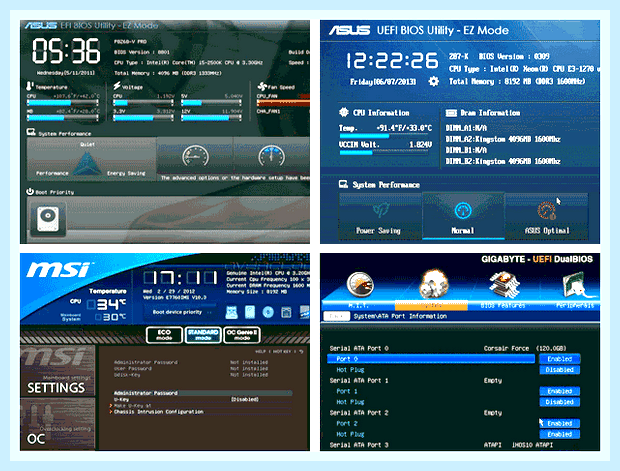
Task: Click the monitor icon beside System Performance in dark ASUS EFI
Action: [31, 132]
